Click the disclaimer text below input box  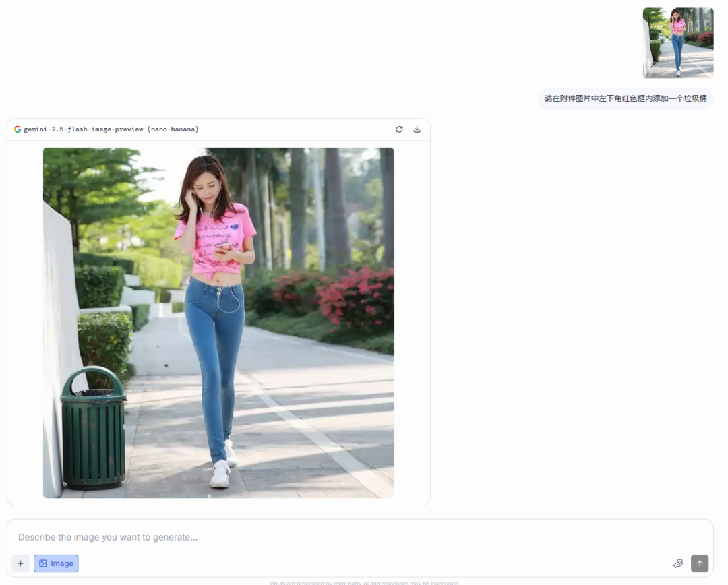coord(364,582)
